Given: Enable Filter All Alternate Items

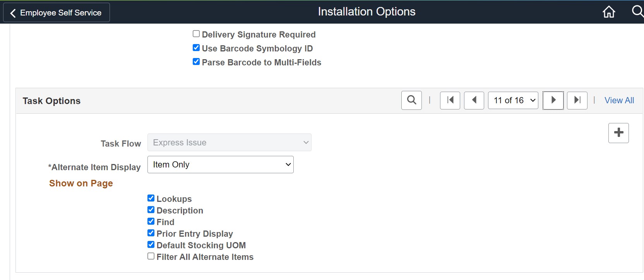Looking at the screenshot, I should [x=151, y=256].
